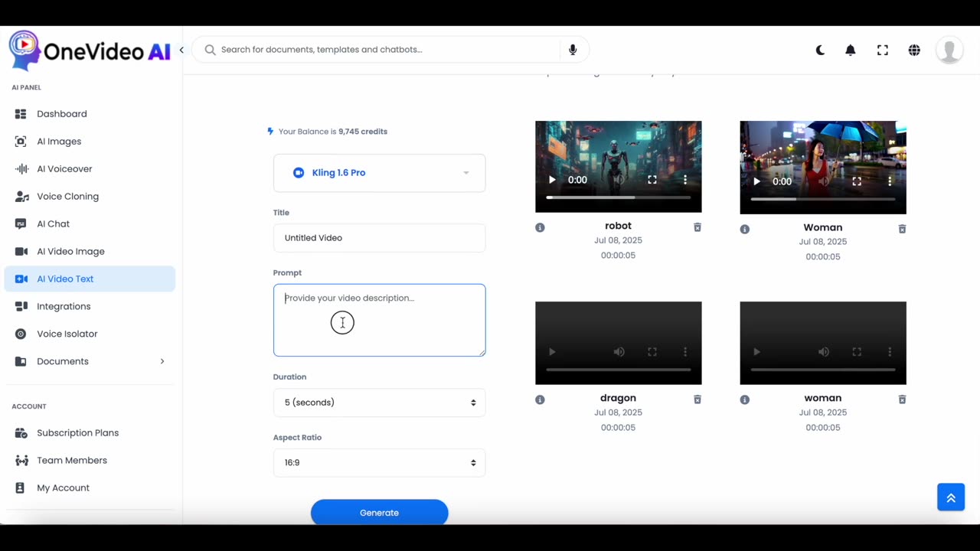Enter fullscreen via the header icon
Image resolution: width=980 pixels, height=551 pixels.
pos(883,50)
